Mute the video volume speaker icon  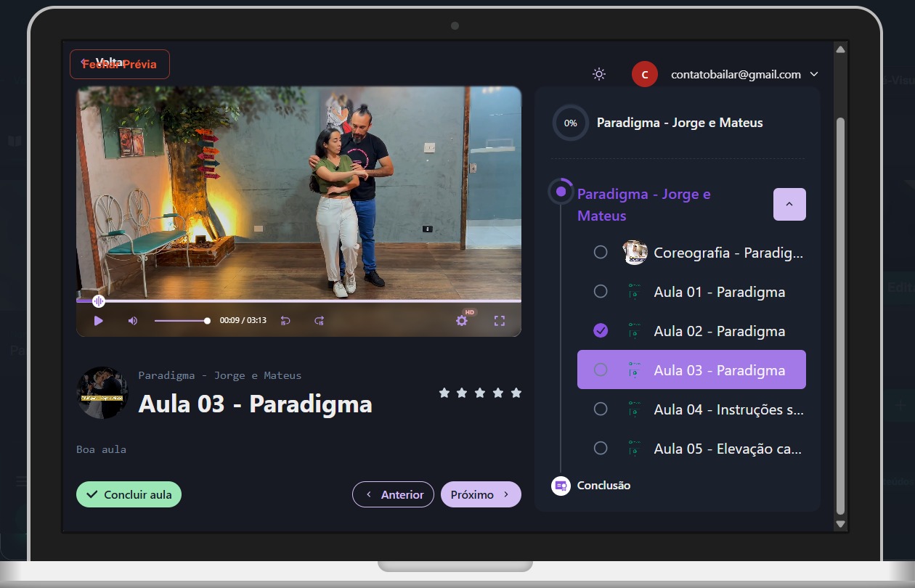tap(133, 321)
